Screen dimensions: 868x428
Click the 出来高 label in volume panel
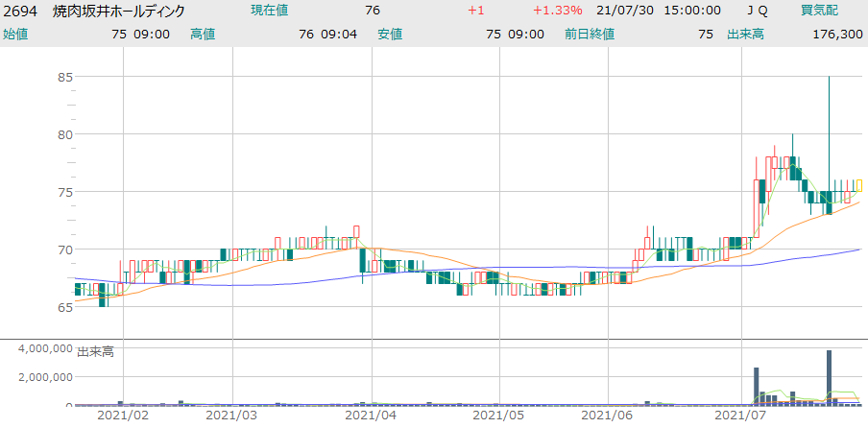95,352
